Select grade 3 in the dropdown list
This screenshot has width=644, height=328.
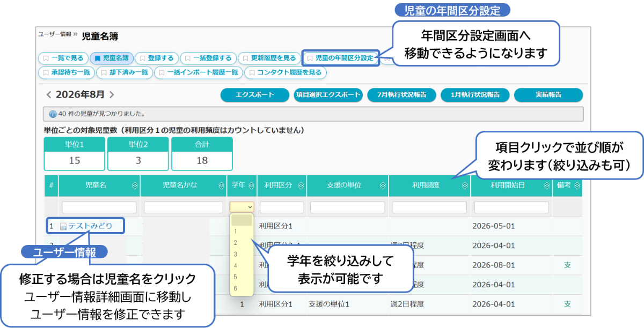coord(236,254)
